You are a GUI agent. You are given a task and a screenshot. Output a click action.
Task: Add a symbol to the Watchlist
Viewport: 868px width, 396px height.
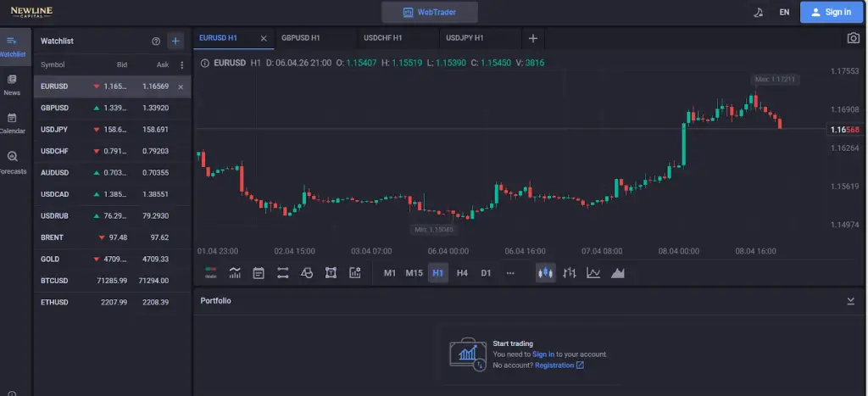[175, 41]
